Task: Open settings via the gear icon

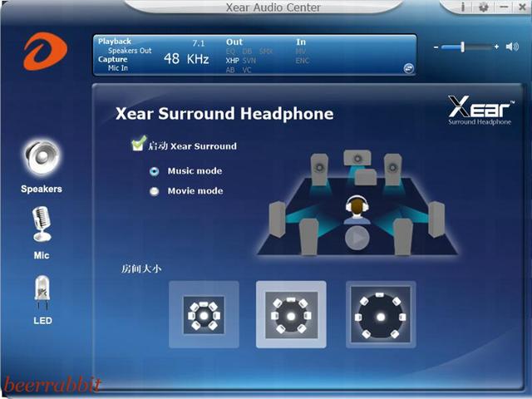Action: 483,7
